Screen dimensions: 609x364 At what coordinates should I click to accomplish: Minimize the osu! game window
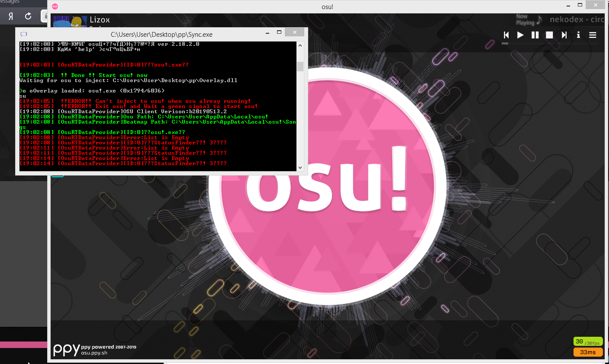pos(569,6)
